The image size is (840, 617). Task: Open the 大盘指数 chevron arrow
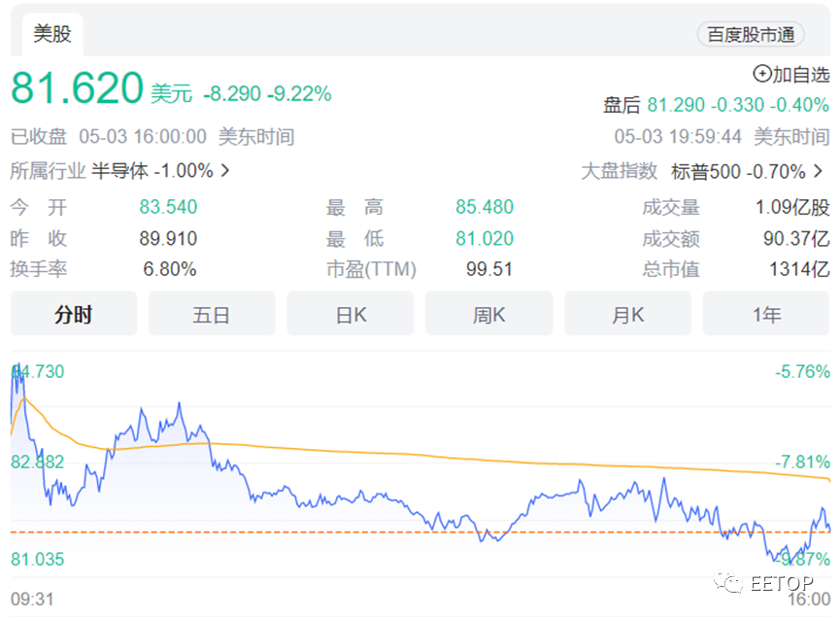click(x=819, y=166)
